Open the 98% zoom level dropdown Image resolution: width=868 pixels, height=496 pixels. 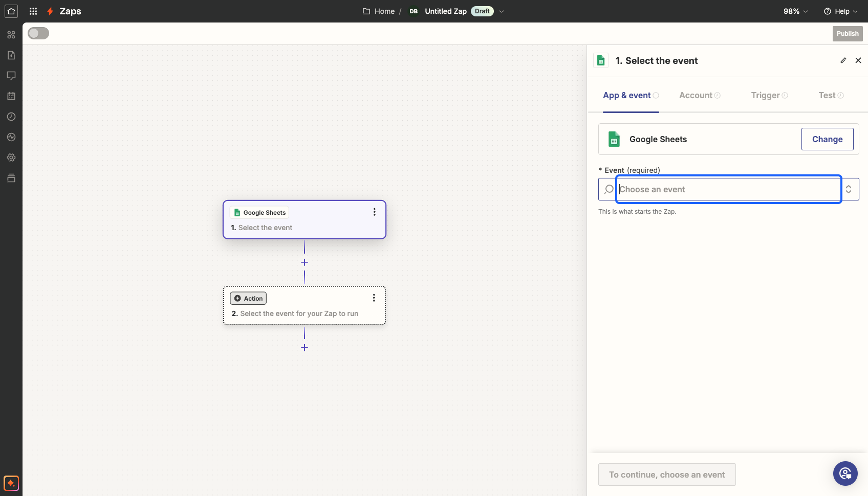point(796,11)
